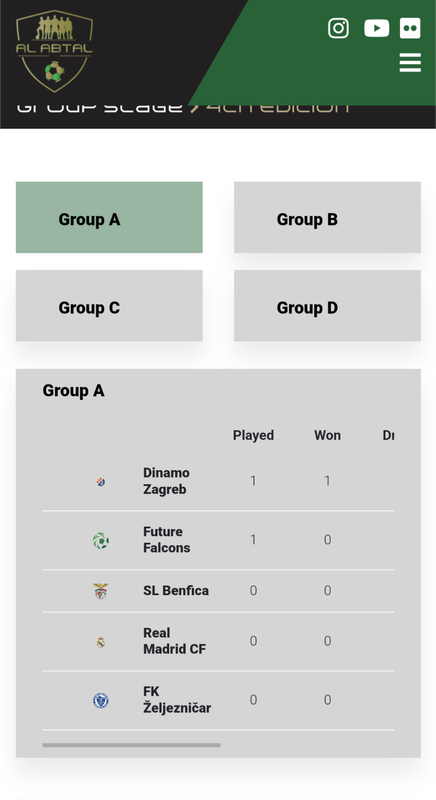Click the Real Madrid CF crest icon
Viewport: 436px width, 800px height.
(x=101, y=642)
